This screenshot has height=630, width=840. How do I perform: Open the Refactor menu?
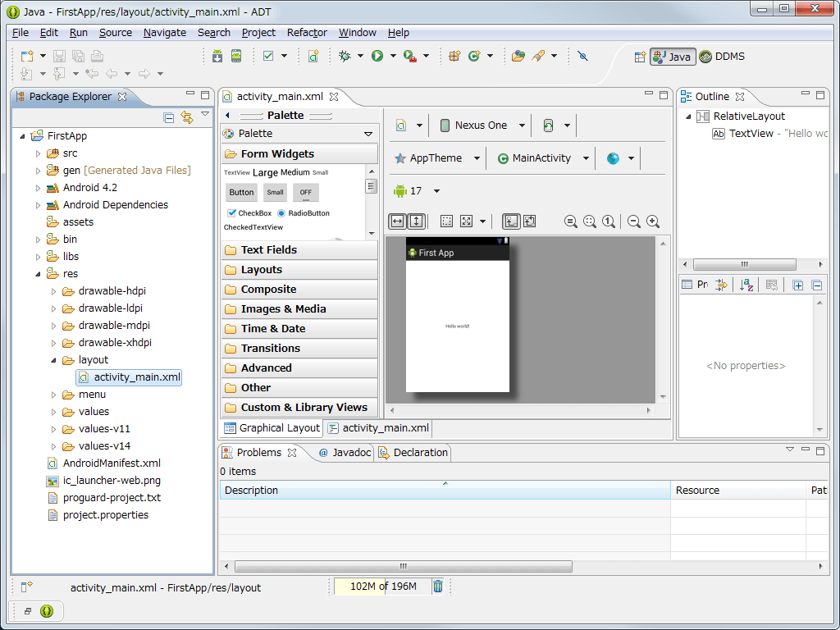click(x=307, y=33)
